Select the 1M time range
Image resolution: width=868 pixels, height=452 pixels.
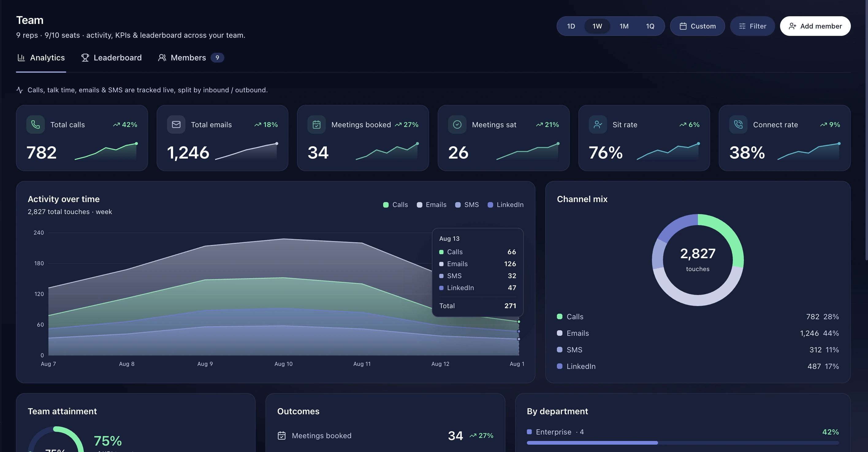pyautogui.click(x=624, y=26)
